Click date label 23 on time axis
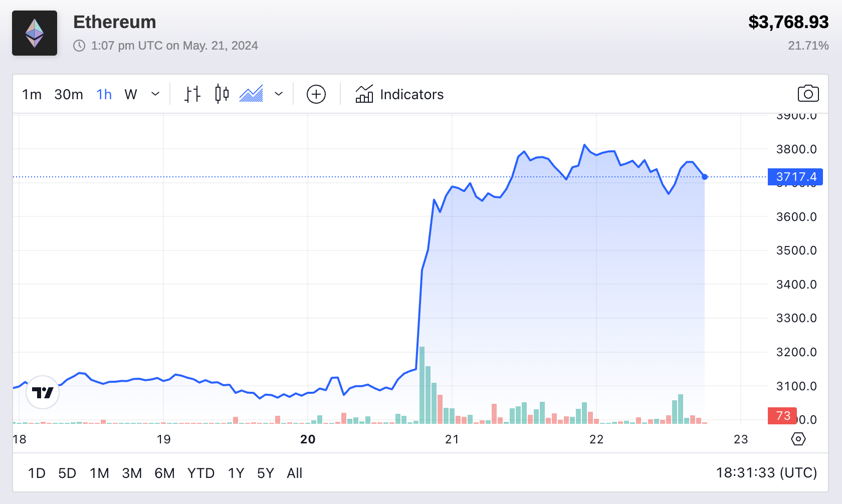The width and height of the screenshot is (842, 504). (741, 439)
